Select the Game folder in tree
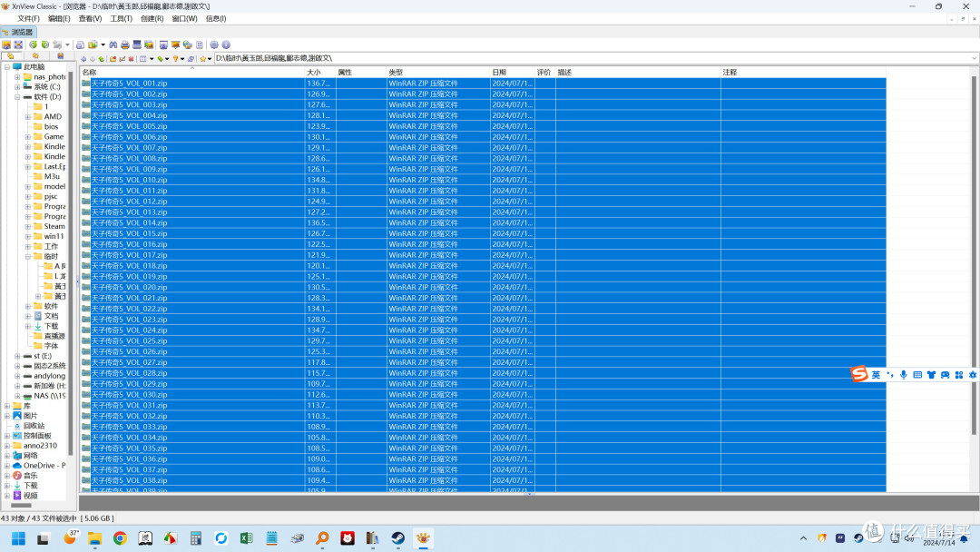 tap(54, 137)
